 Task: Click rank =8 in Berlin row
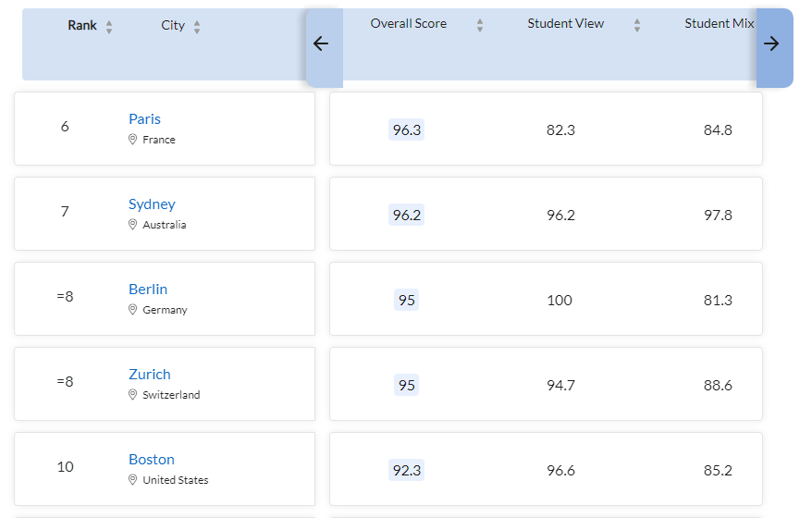[65, 296]
